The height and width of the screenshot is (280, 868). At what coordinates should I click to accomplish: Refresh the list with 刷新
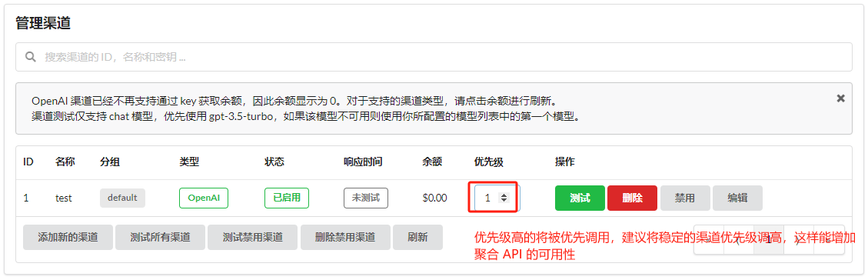(417, 238)
